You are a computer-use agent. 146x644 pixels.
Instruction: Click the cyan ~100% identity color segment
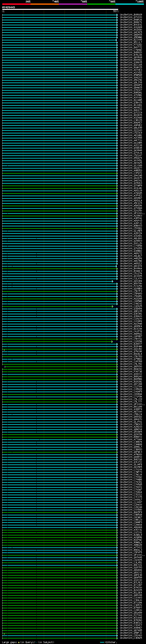[x=130, y=4]
